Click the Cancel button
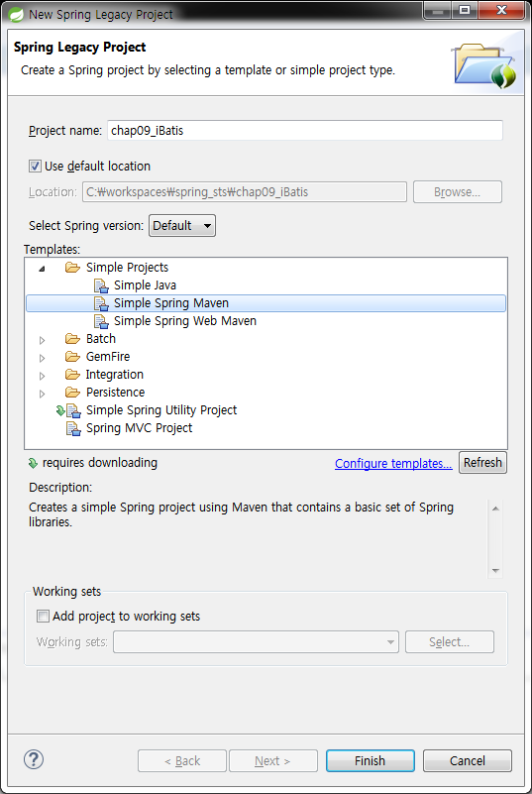532x794 pixels. (468, 760)
